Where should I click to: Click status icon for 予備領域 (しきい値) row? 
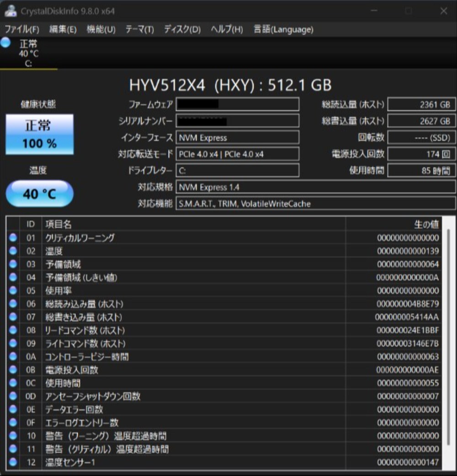pyautogui.click(x=13, y=277)
